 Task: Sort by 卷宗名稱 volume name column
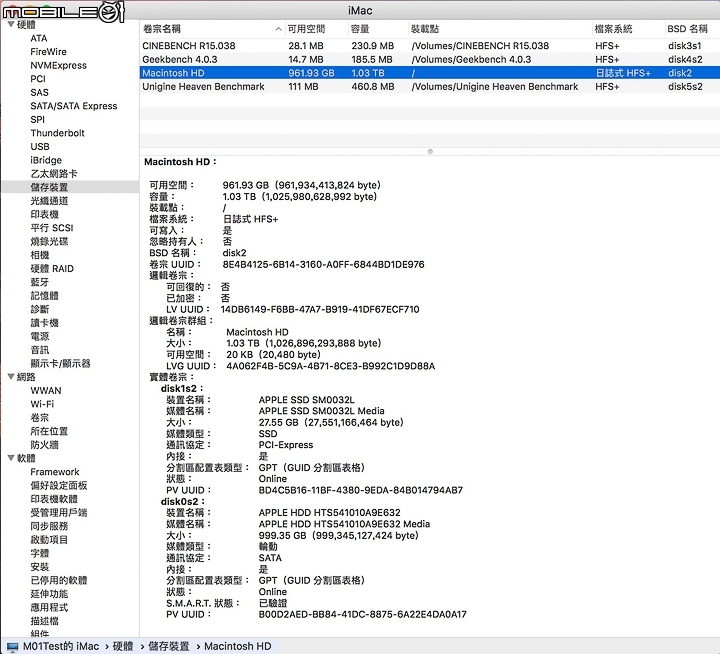point(212,29)
